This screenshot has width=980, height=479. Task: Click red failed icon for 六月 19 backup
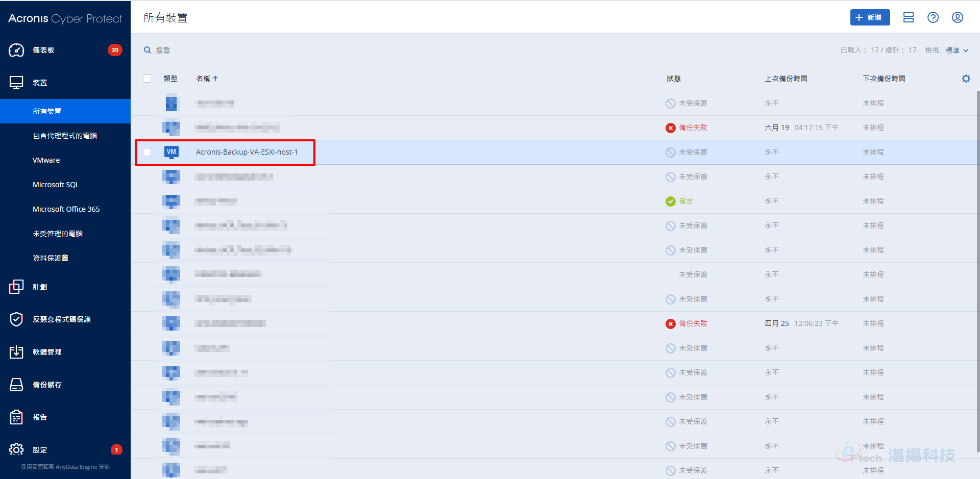point(671,128)
